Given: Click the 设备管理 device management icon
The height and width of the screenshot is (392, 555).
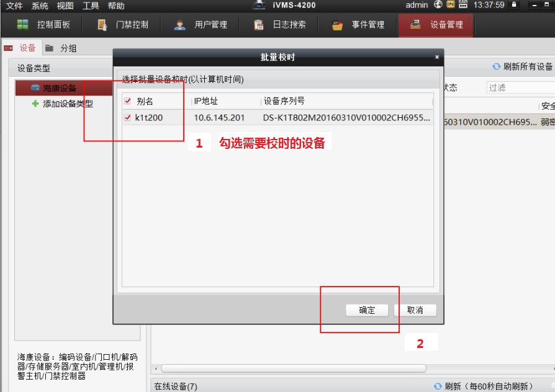Looking at the screenshot, I should click(x=416, y=25).
